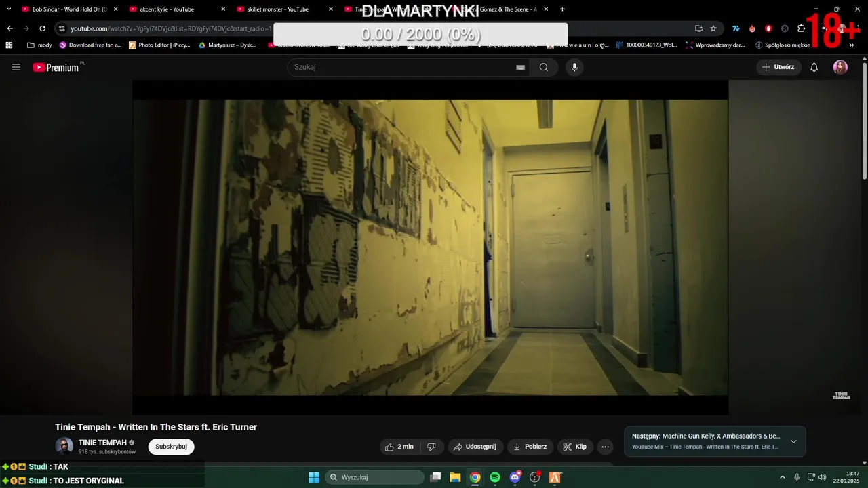Open Spotify from taskbar
Viewport: 868px width, 488px height.
pyautogui.click(x=495, y=477)
